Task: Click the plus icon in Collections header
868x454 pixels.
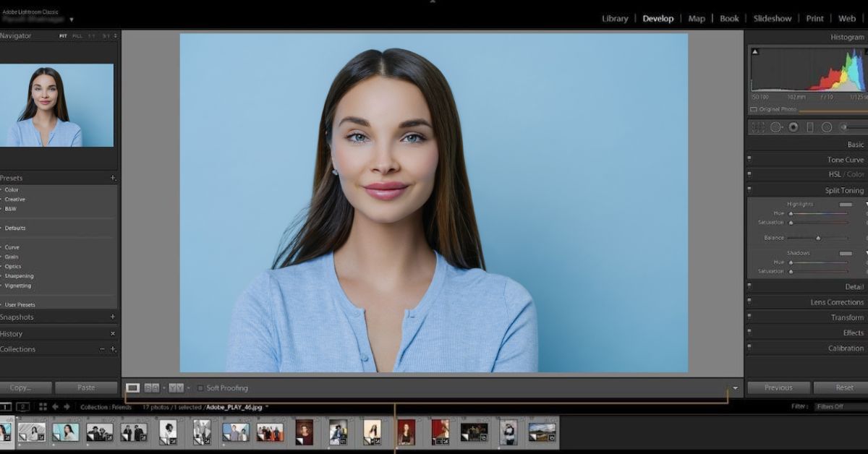Action: click(x=112, y=349)
